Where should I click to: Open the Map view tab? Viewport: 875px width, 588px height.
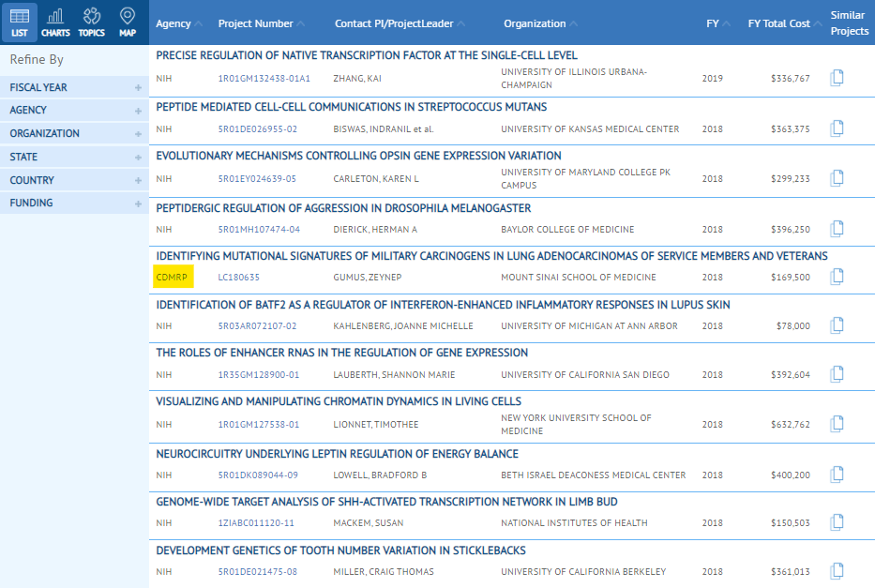pos(128,23)
